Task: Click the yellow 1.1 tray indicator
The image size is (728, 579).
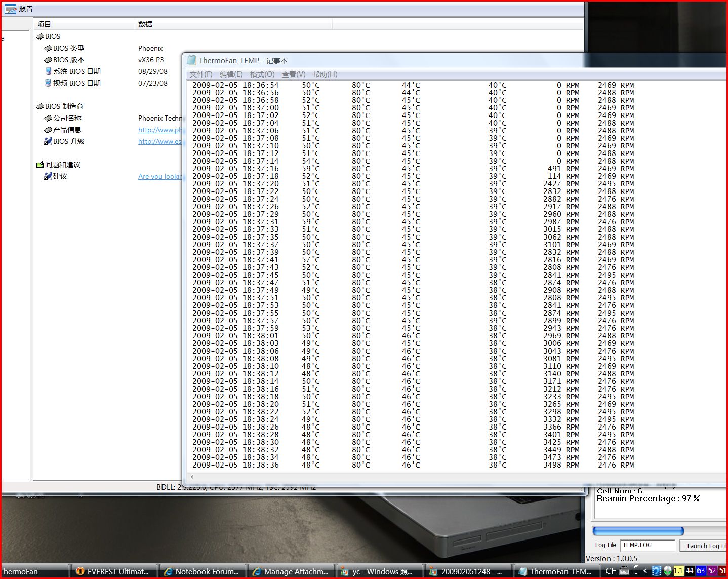Action: click(678, 571)
